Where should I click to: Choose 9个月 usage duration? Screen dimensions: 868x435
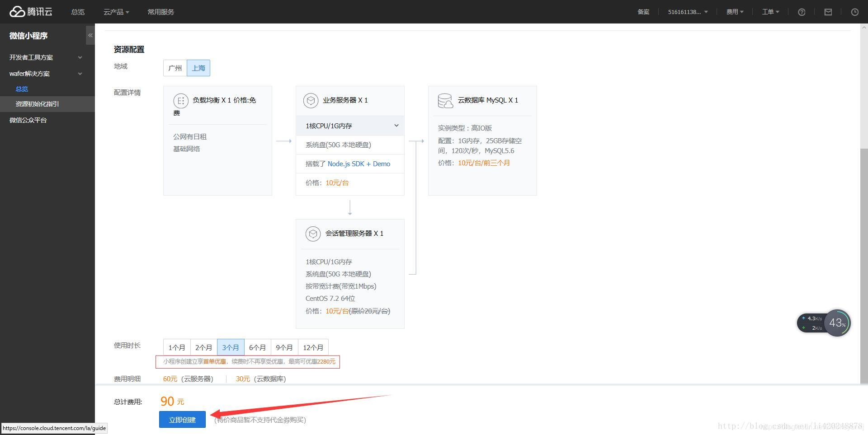pos(284,347)
